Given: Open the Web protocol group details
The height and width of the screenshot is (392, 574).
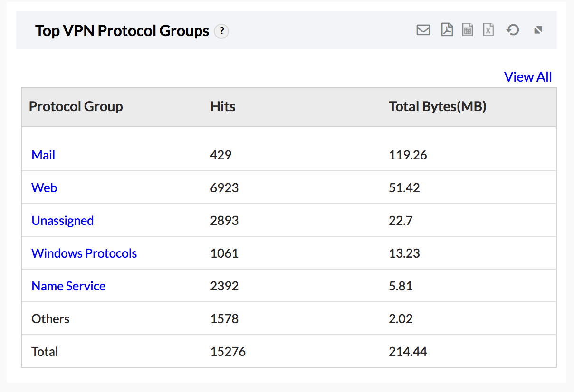Looking at the screenshot, I should pos(44,188).
